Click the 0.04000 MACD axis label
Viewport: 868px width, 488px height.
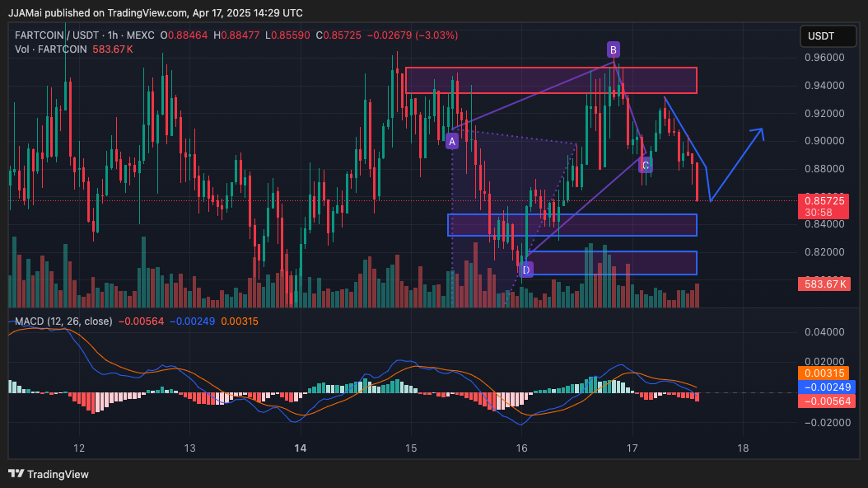pyautogui.click(x=824, y=332)
